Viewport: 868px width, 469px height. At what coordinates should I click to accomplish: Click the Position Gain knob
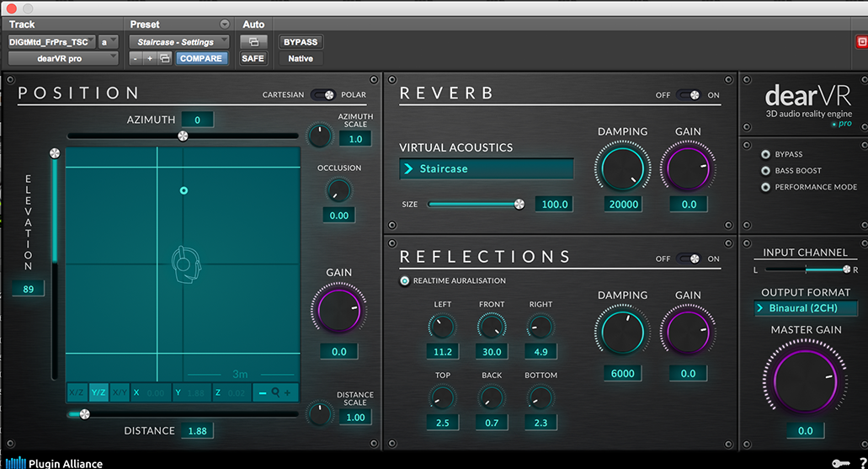(338, 310)
